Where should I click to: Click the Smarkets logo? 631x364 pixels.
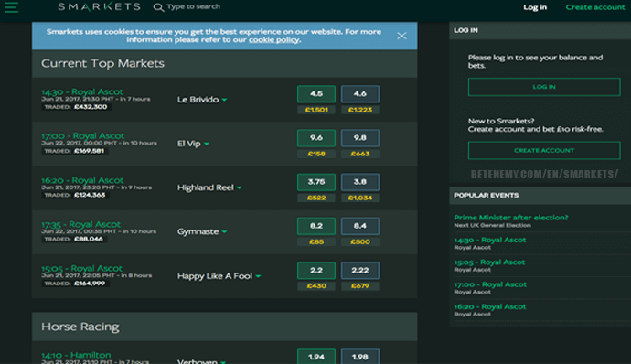tap(99, 6)
